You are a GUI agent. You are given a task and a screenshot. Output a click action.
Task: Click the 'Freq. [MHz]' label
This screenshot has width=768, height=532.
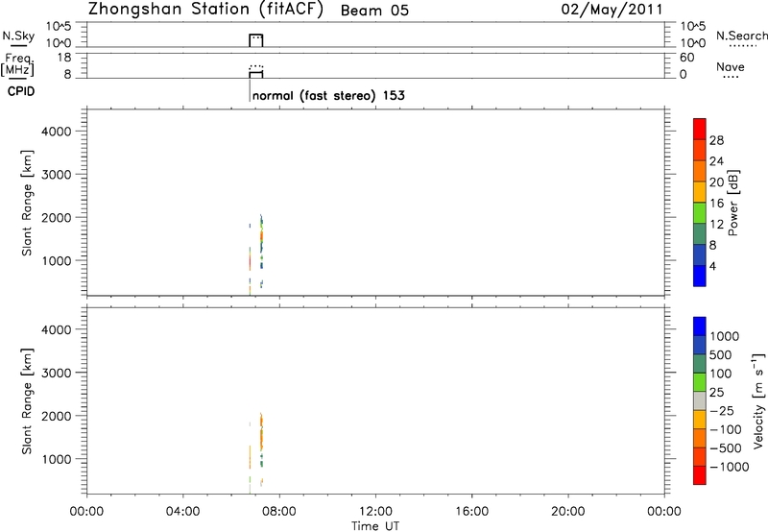pos(17,64)
